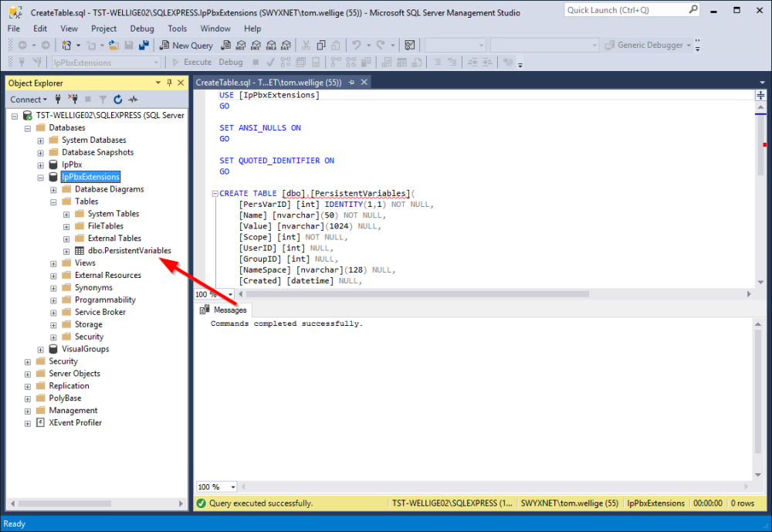Expand the server-level Security folder
The image size is (772, 532).
28,361
